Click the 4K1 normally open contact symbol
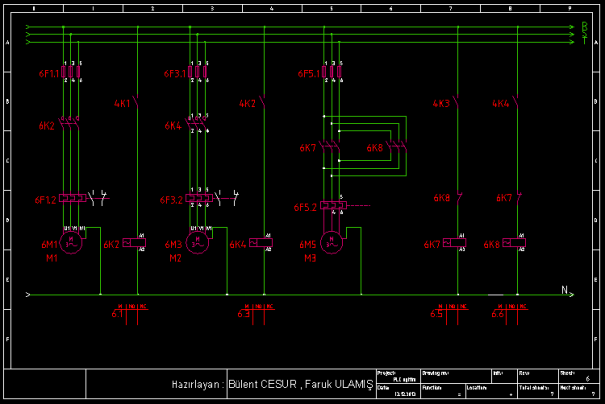The width and height of the screenshot is (605, 404). point(136,102)
